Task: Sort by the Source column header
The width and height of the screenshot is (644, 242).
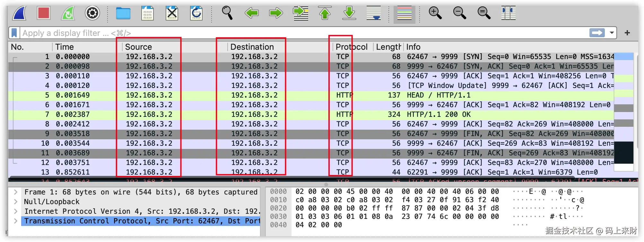Action: (175, 47)
